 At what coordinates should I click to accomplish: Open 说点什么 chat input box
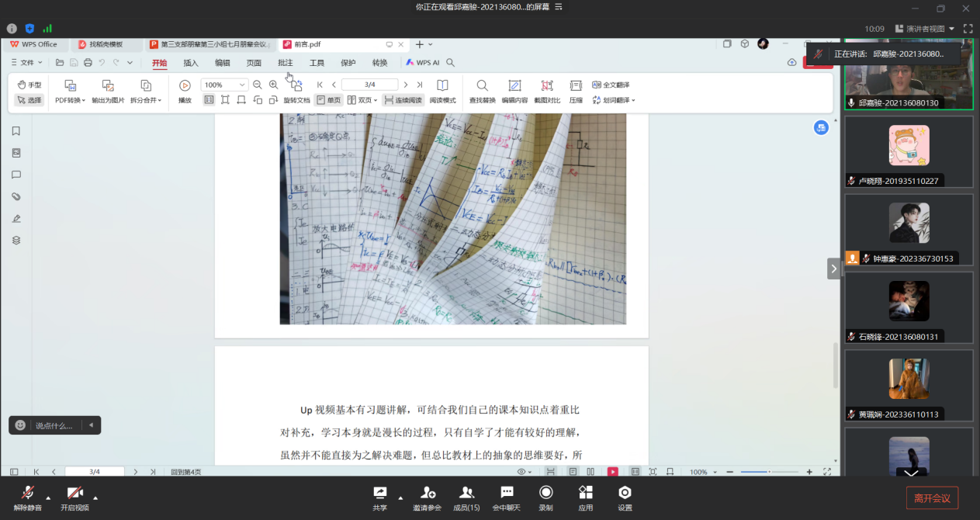point(54,425)
